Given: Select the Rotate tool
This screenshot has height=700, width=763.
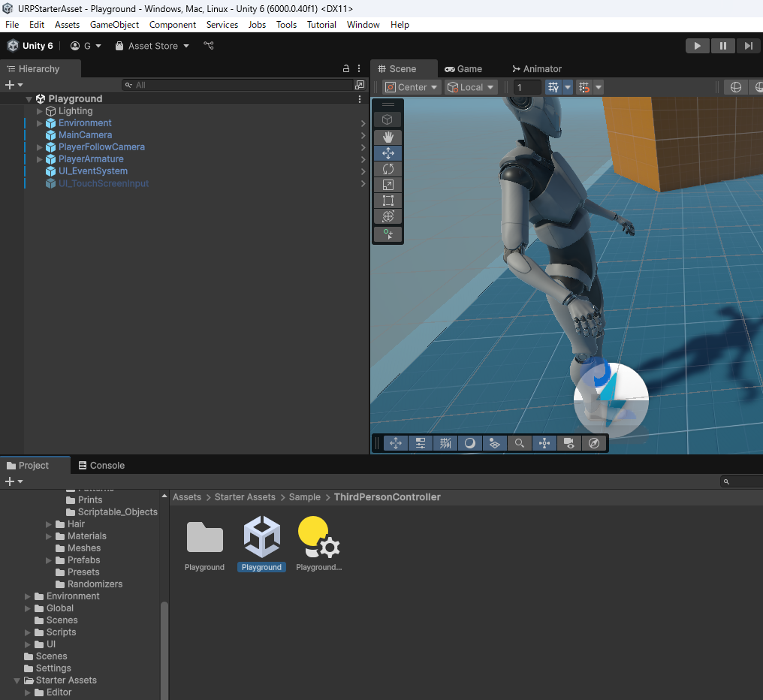Looking at the screenshot, I should coord(388,169).
